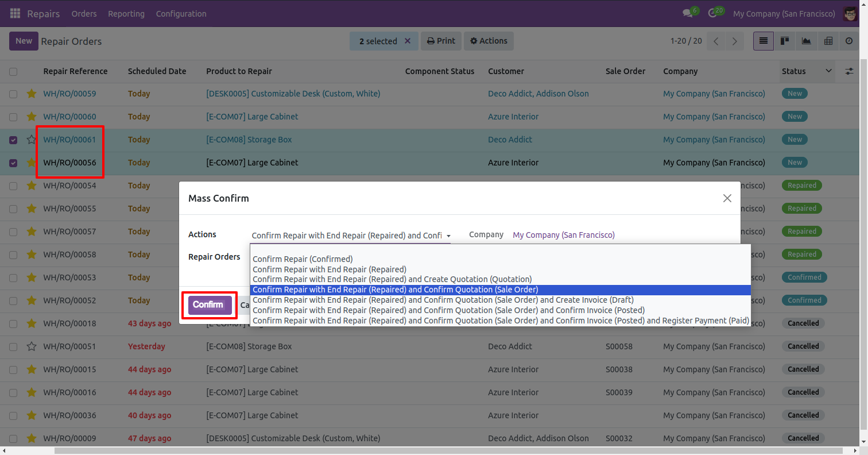Click the Print button
This screenshot has width=868, height=455.
click(441, 41)
